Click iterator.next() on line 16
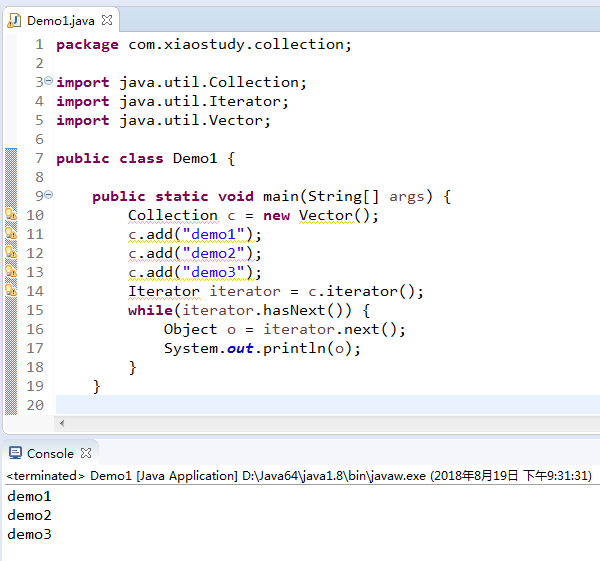This screenshot has height=561, width=600. 330,329
